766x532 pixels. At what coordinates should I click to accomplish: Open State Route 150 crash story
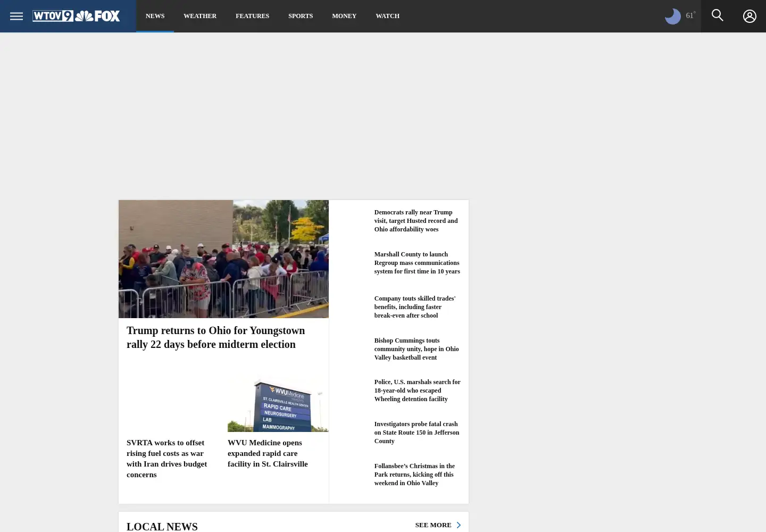click(x=417, y=433)
